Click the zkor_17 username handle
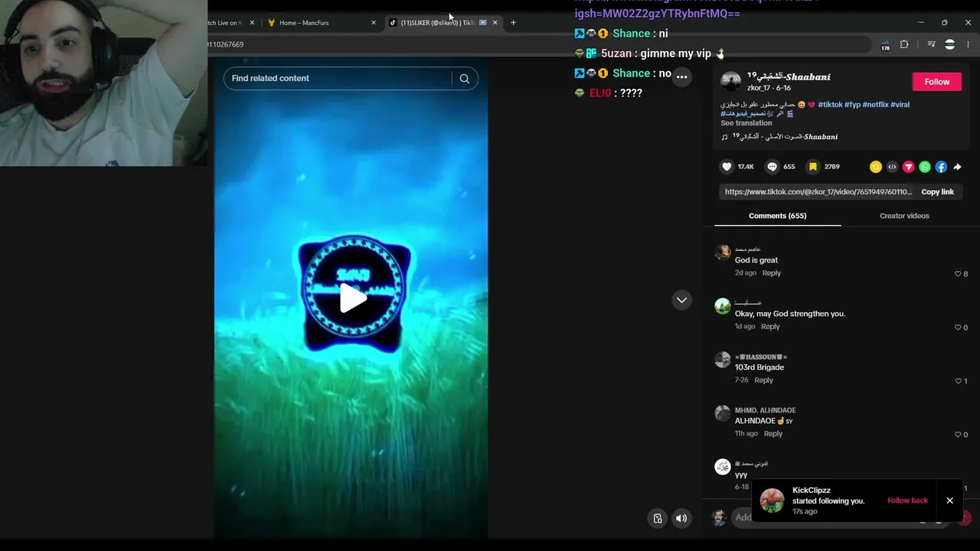Image resolution: width=980 pixels, height=551 pixels. (759, 88)
